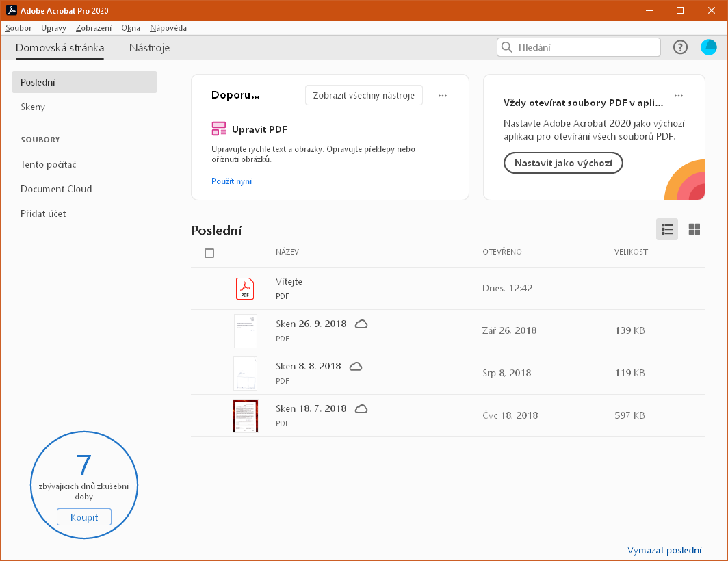Switch to list view layout

point(667,230)
